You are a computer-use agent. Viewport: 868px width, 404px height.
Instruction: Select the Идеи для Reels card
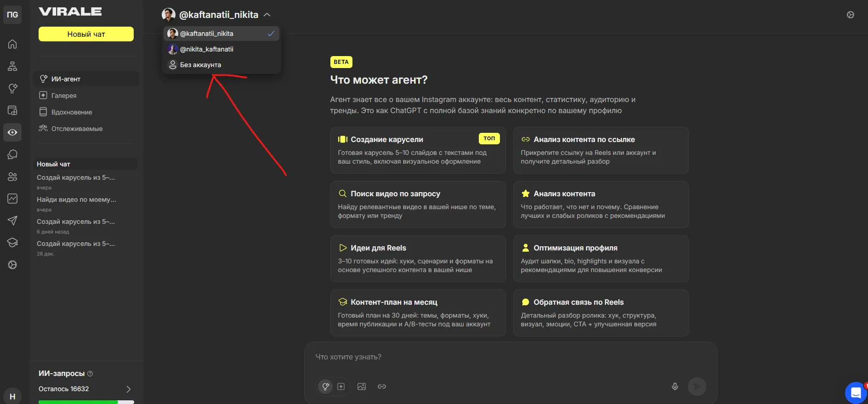point(418,259)
